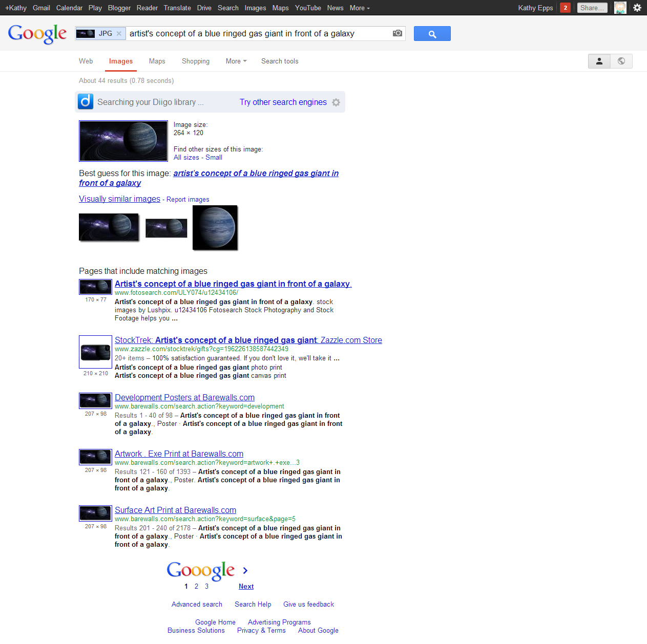
Task: Click the Google logo at top left
Action: point(37,34)
